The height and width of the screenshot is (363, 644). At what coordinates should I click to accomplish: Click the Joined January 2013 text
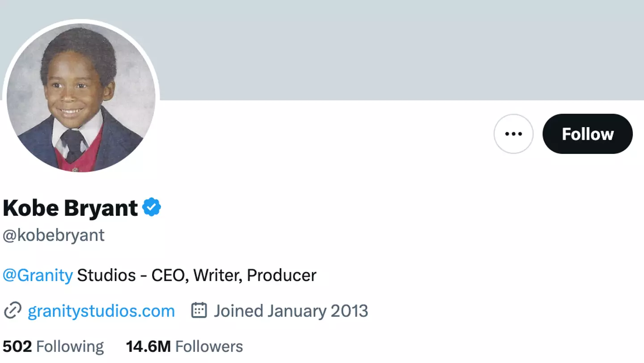tap(291, 311)
